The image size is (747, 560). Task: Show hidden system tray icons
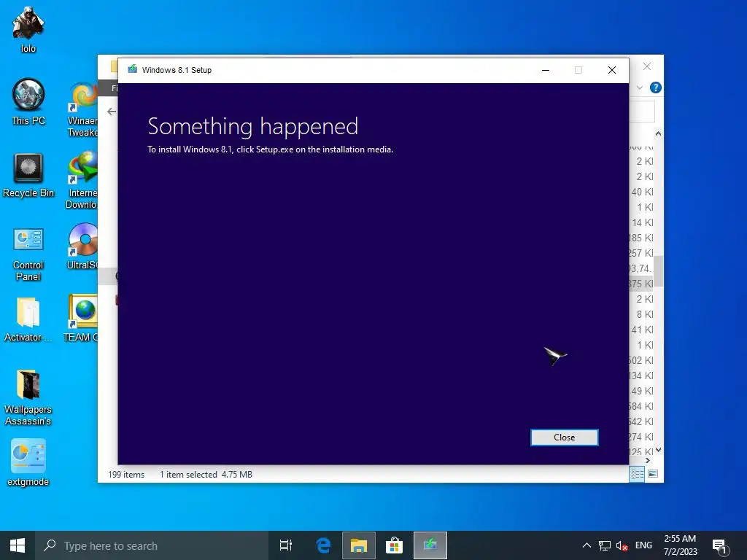tap(587, 545)
